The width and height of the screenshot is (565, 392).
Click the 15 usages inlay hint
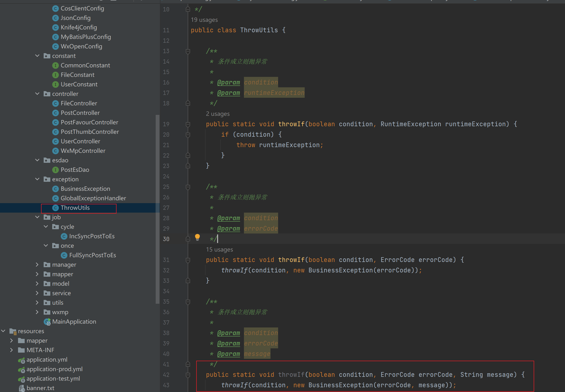pyautogui.click(x=219, y=250)
